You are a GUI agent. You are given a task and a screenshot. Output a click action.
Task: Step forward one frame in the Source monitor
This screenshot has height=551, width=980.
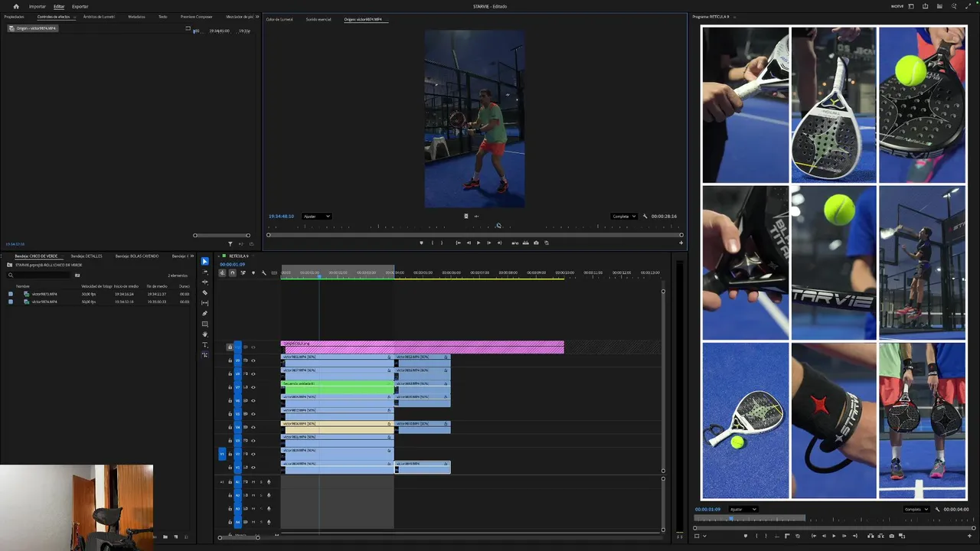tap(488, 243)
